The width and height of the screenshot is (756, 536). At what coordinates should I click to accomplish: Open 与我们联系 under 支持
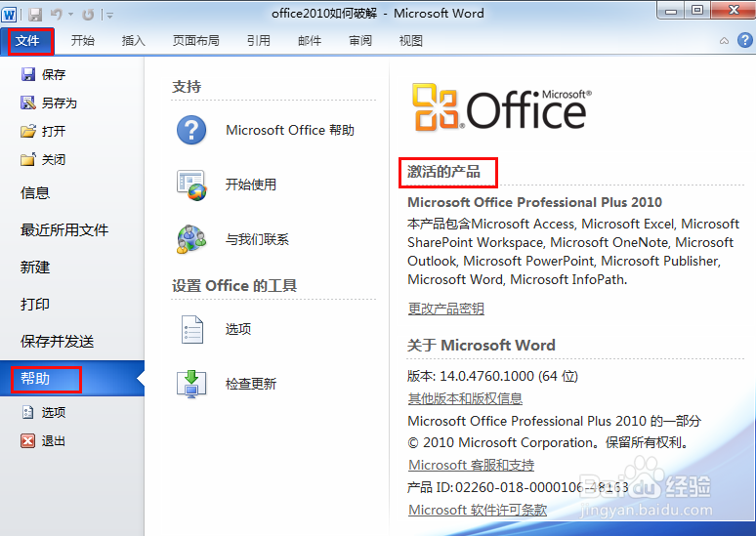tap(257, 239)
